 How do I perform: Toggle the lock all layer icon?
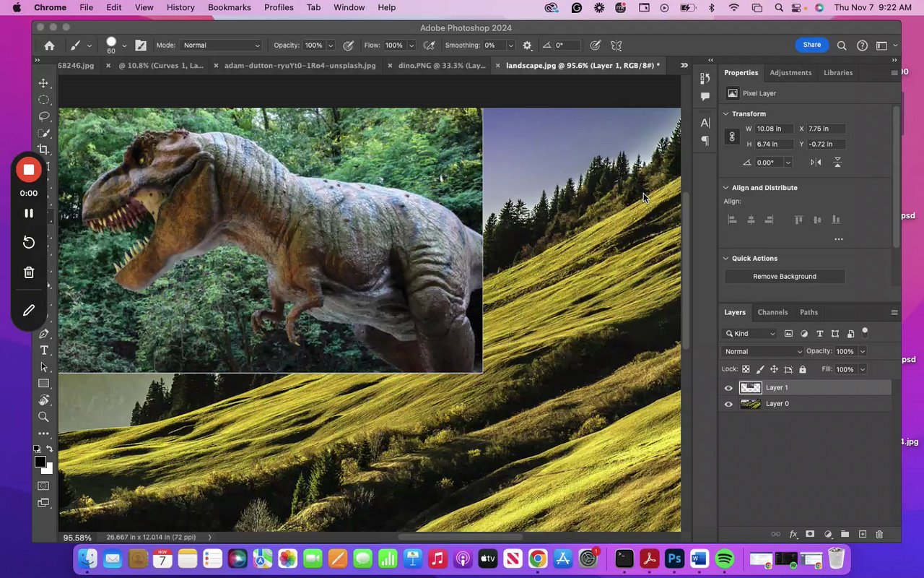coord(803,369)
